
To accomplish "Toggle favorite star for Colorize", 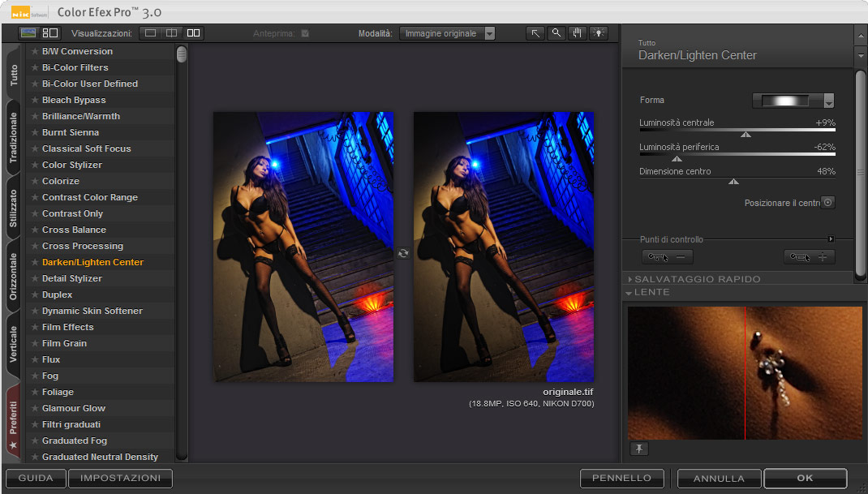I will point(34,181).
